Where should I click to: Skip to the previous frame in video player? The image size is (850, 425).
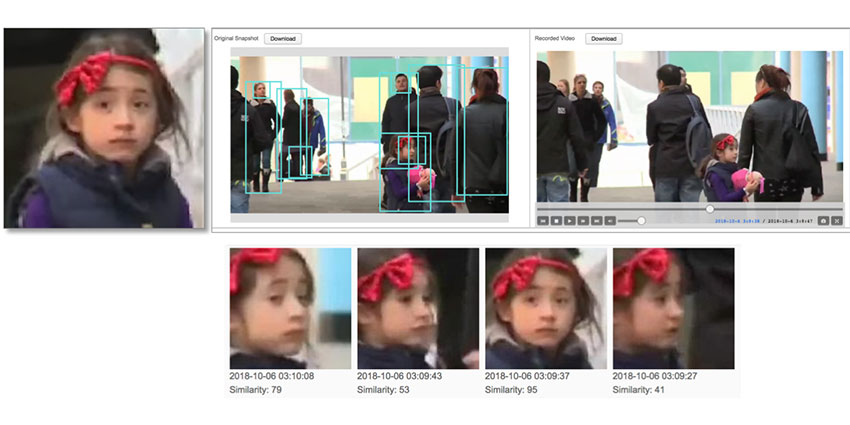[x=543, y=221]
